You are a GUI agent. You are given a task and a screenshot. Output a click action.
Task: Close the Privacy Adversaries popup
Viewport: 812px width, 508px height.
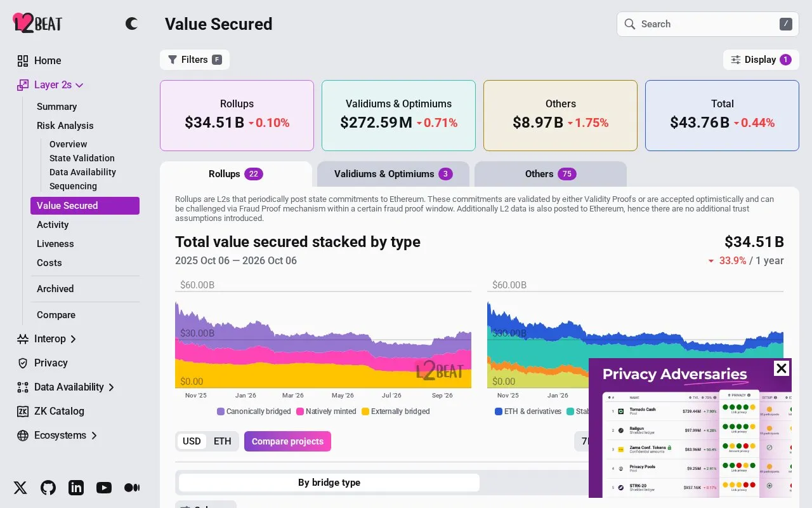click(x=782, y=368)
